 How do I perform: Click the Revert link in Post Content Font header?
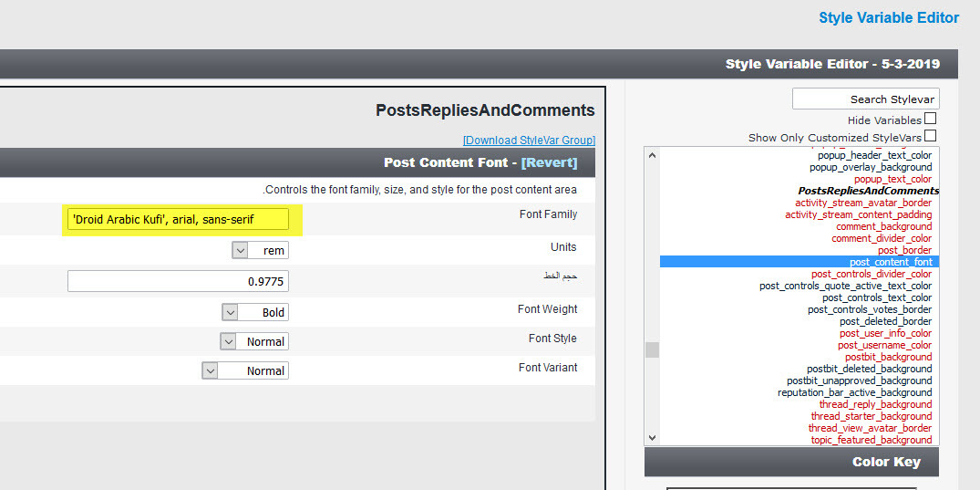pos(549,162)
